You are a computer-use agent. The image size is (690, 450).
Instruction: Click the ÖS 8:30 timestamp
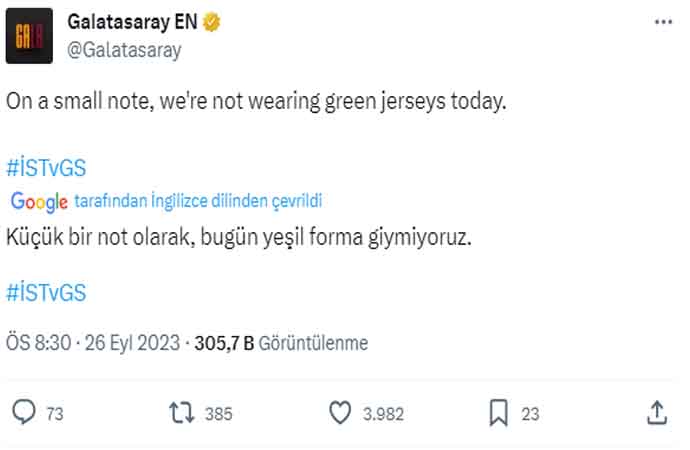point(38,344)
